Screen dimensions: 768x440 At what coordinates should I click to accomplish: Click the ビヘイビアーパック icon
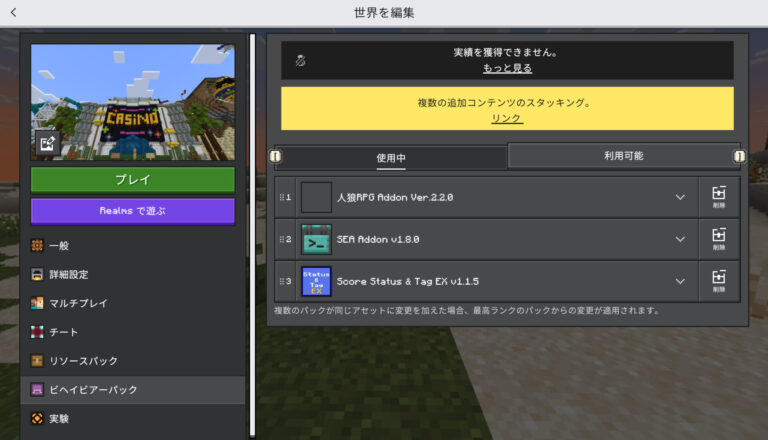click(37, 390)
